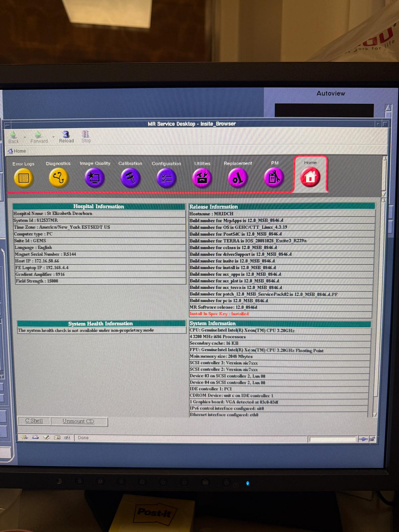This screenshot has height=532, width=399.
Task: Open the Utilities toolbox icon
Action: tap(202, 178)
